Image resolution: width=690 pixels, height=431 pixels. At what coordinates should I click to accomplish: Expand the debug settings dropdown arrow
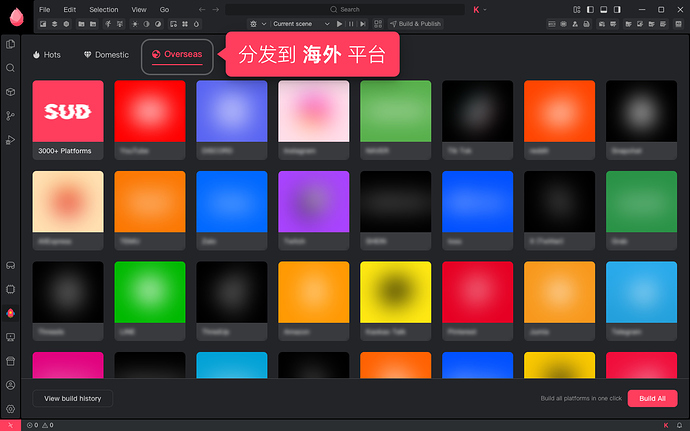264,24
